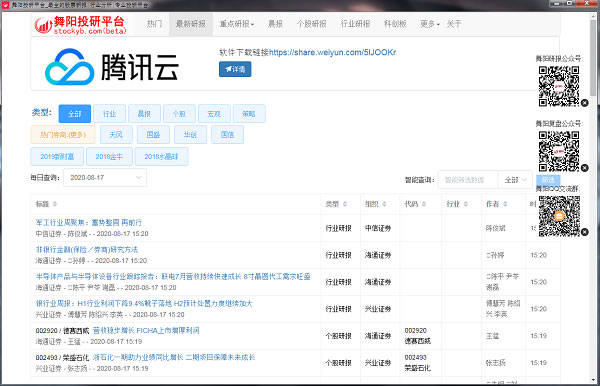Viewport: 600px width, 386px height.
Task: Expand the 更多 navigation menu
Action: point(429,24)
